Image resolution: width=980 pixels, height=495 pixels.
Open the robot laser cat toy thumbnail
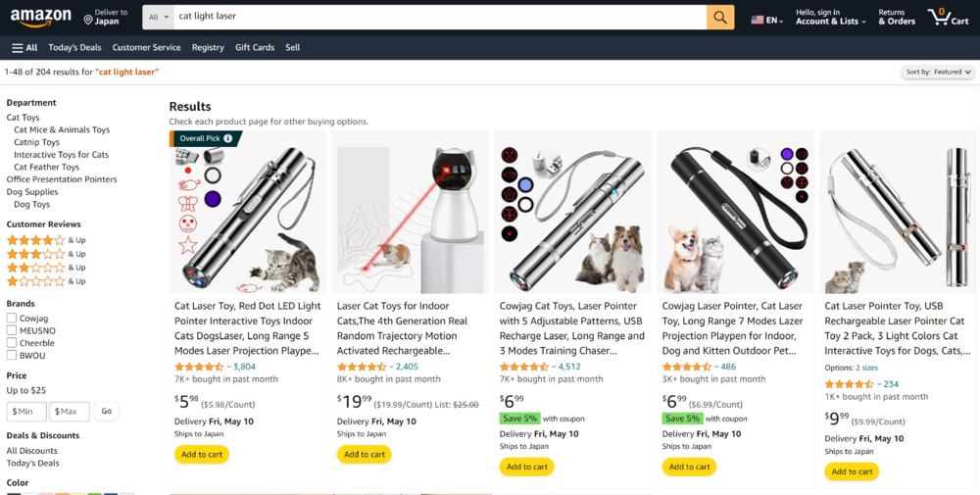[x=410, y=212]
